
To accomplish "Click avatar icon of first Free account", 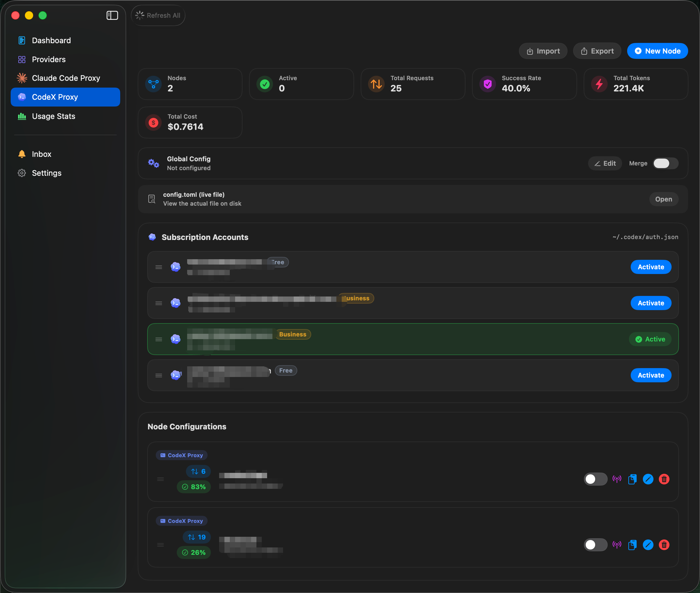I will pyautogui.click(x=176, y=267).
